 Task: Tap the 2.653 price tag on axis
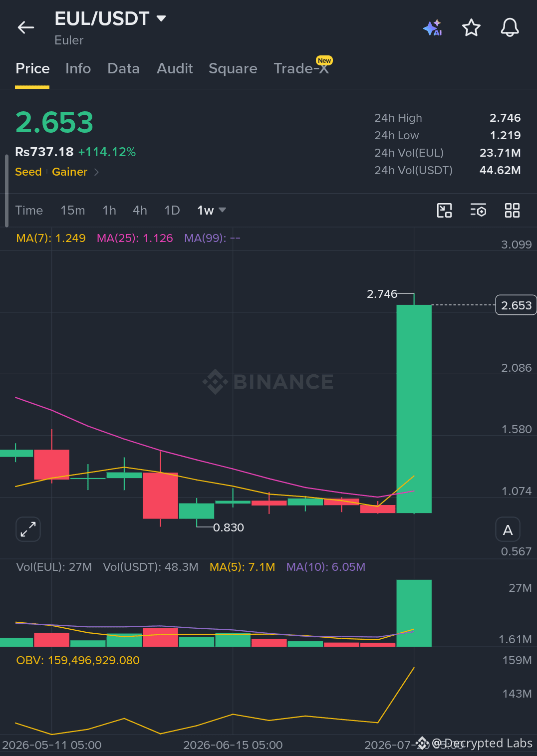click(x=516, y=305)
